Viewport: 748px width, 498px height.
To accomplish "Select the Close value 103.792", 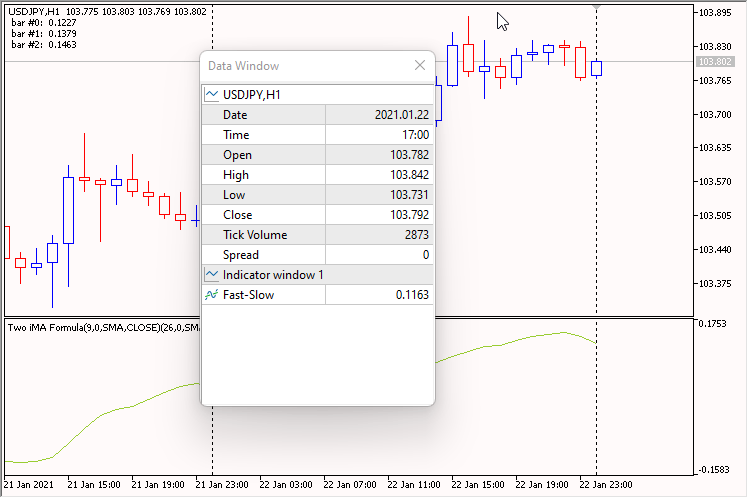I will coord(409,215).
